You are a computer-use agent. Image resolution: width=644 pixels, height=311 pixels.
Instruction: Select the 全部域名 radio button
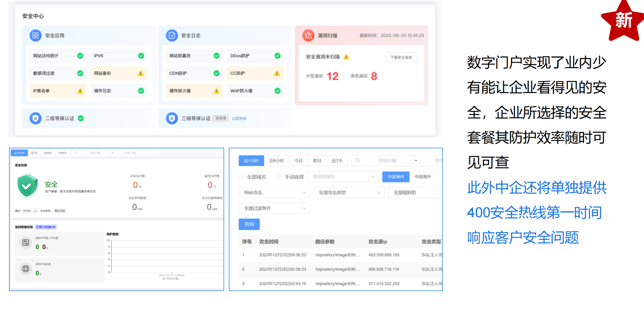[x=241, y=176]
